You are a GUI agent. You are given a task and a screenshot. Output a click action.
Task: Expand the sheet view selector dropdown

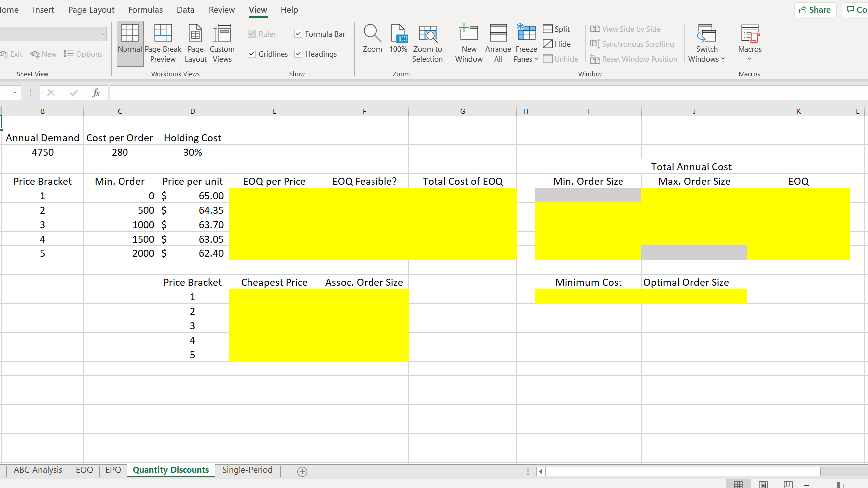[x=103, y=34]
